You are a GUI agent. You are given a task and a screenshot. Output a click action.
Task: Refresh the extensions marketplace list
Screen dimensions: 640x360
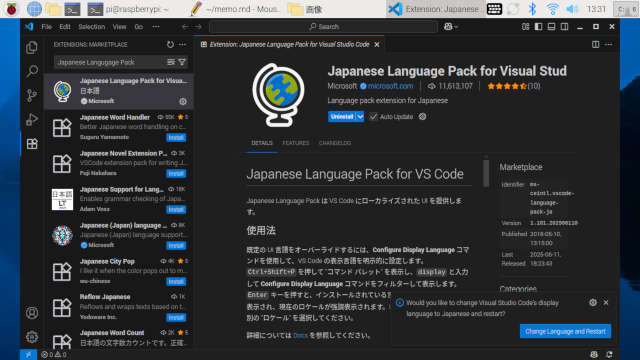pyautogui.click(x=170, y=44)
